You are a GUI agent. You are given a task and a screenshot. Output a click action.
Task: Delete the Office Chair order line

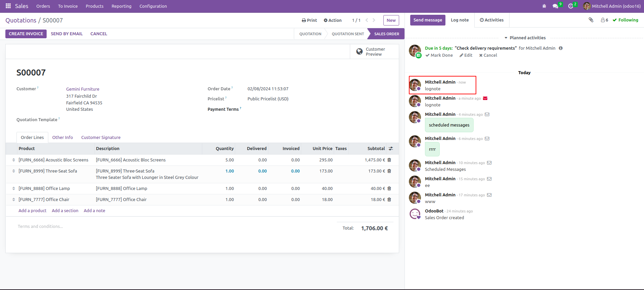tap(389, 200)
